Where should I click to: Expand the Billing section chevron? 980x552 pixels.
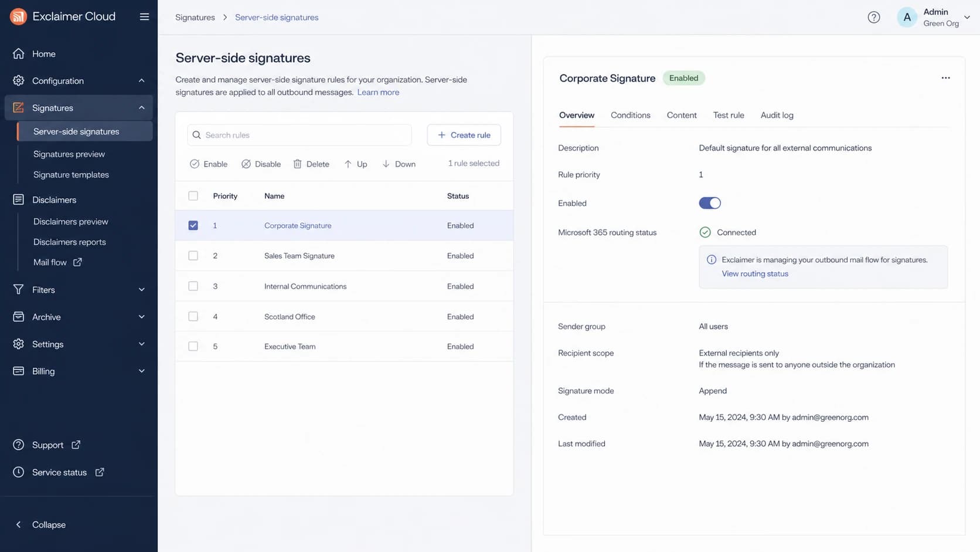point(141,371)
